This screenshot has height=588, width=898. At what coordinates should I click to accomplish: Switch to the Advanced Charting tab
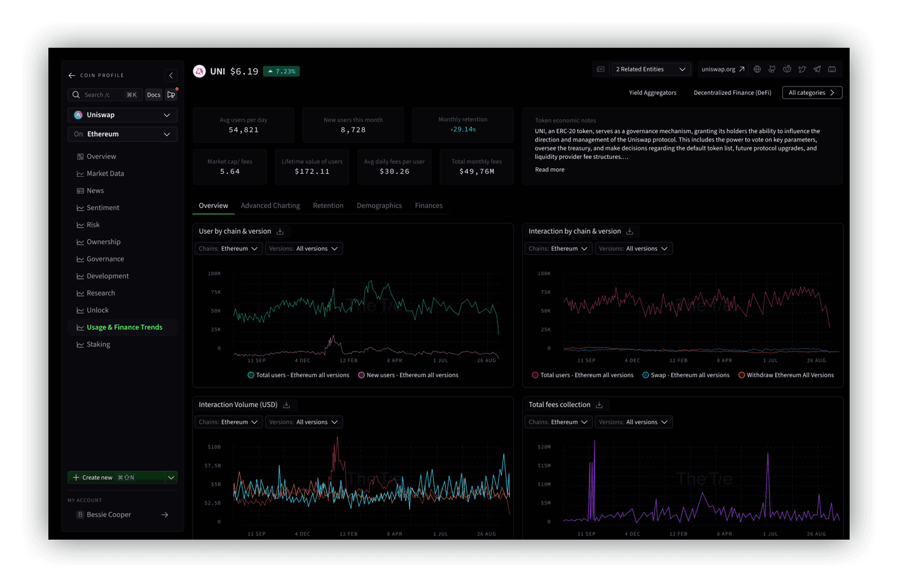[270, 206]
